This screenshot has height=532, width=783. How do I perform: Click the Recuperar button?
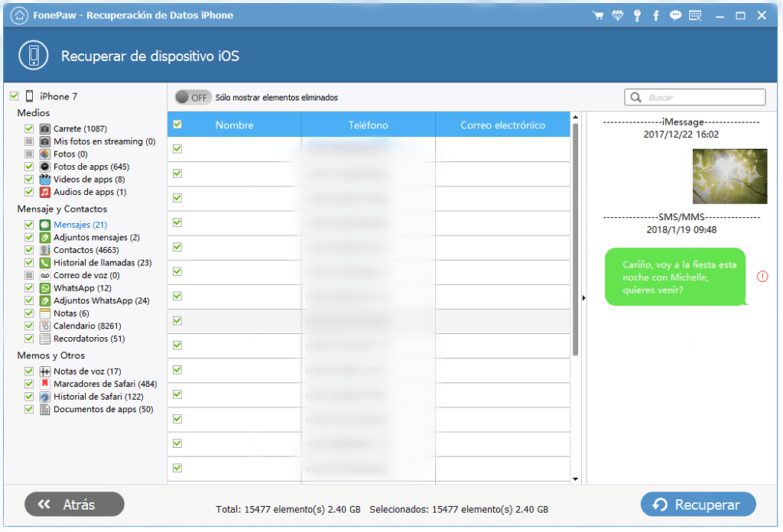tap(698, 504)
